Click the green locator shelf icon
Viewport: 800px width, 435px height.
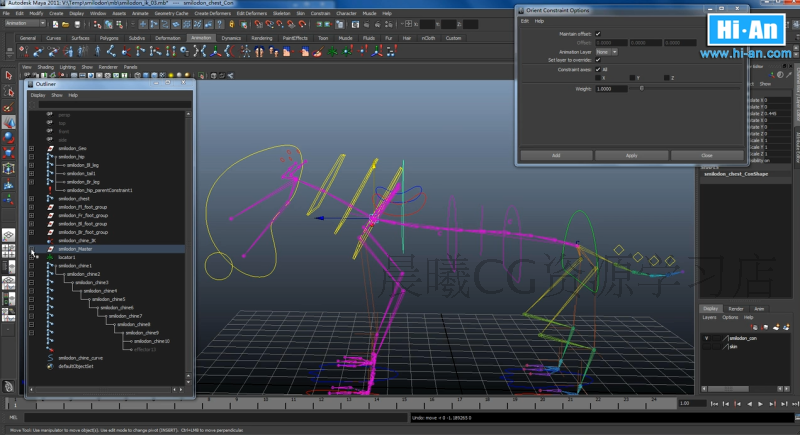333,51
